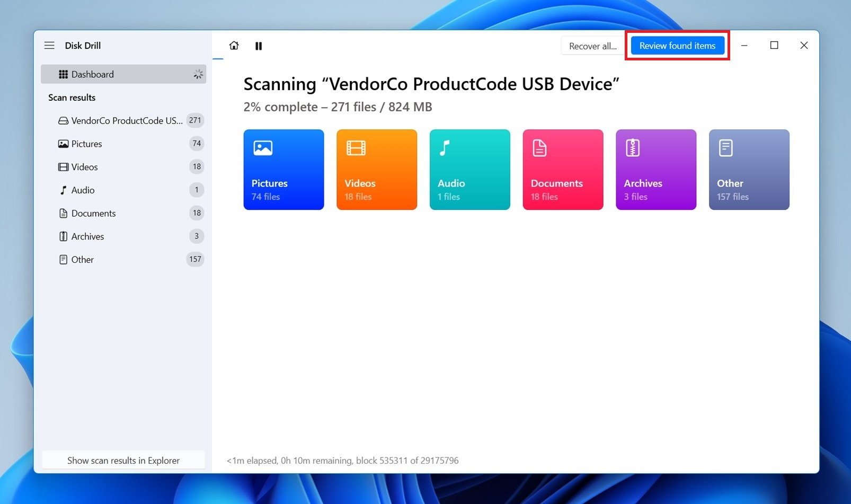The image size is (851, 504).
Task: Open the Other files tile
Action: pyautogui.click(x=749, y=170)
